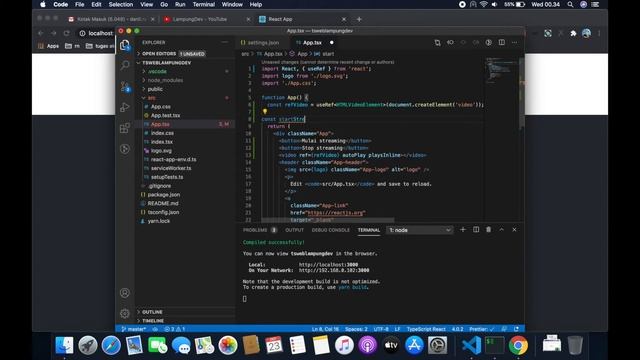640x360 pixels.
Task: Kill terminal with trash icon
Action: (489, 230)
